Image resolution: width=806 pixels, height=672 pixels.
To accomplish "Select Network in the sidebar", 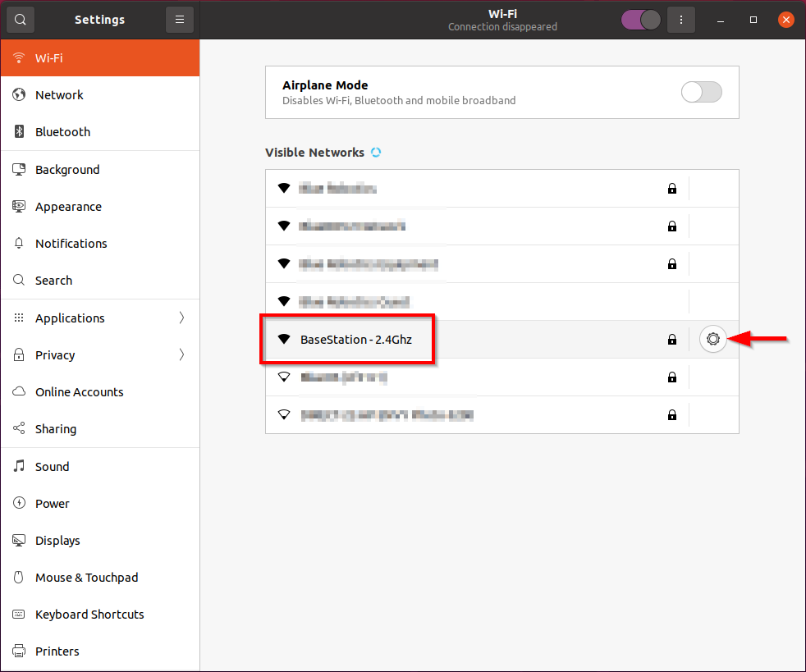I will pos(59,95).
